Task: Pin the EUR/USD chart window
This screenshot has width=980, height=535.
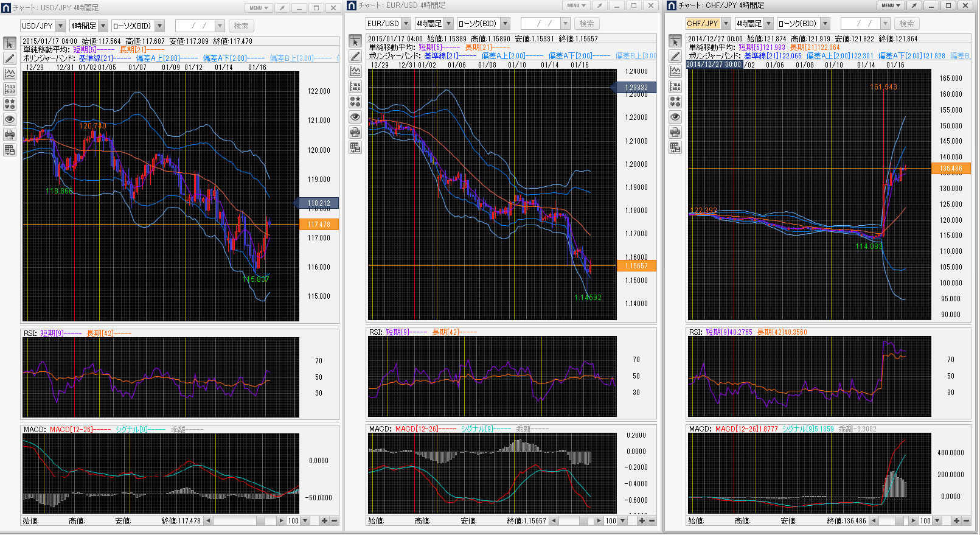Action: point(599,5)
